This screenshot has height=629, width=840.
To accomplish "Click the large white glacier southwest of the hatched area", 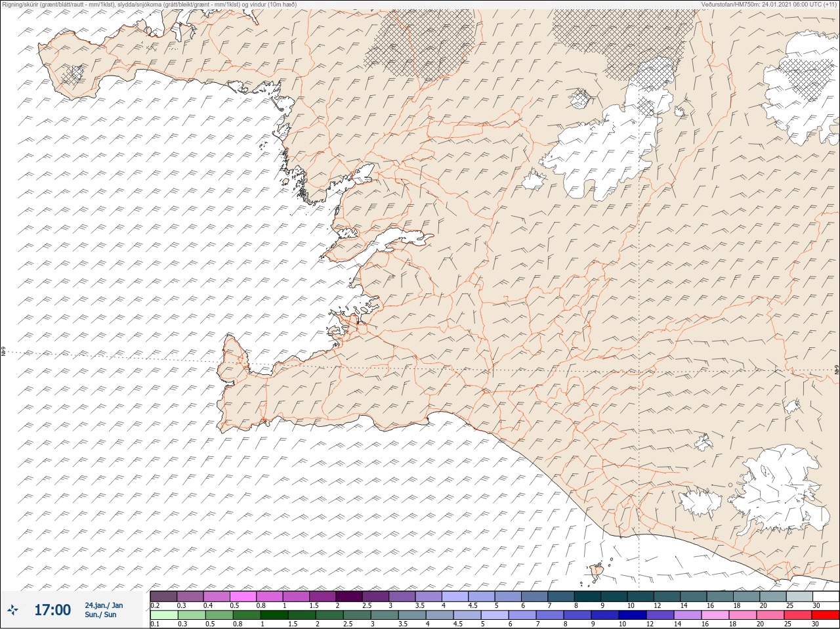I will pyautogui.click(x=600, y=151).
